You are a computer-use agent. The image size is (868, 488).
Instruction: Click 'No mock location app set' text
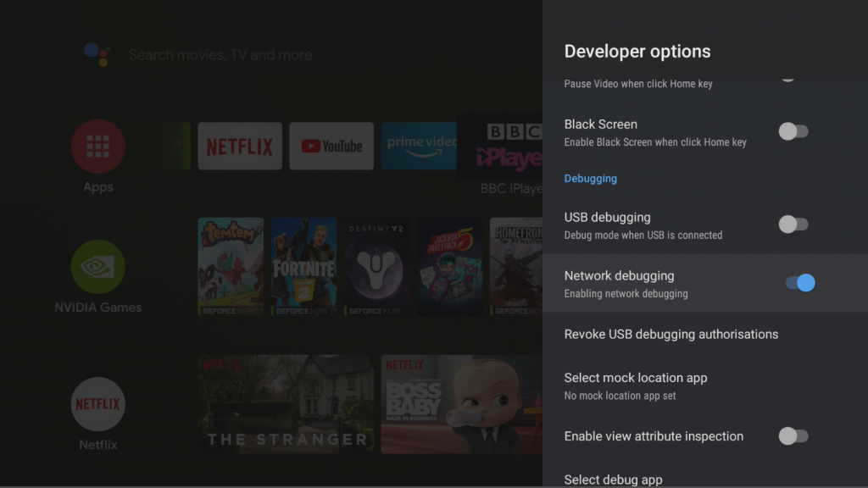[620, 396]
